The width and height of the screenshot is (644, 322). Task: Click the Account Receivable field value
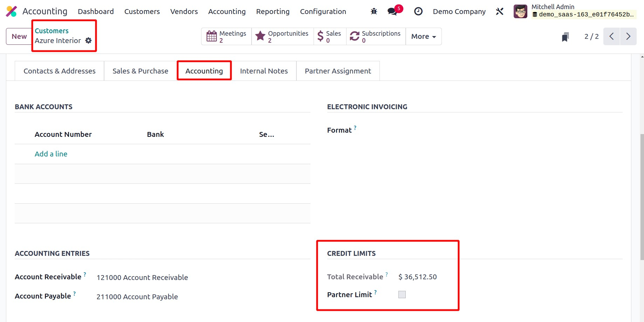click(142, 278)
